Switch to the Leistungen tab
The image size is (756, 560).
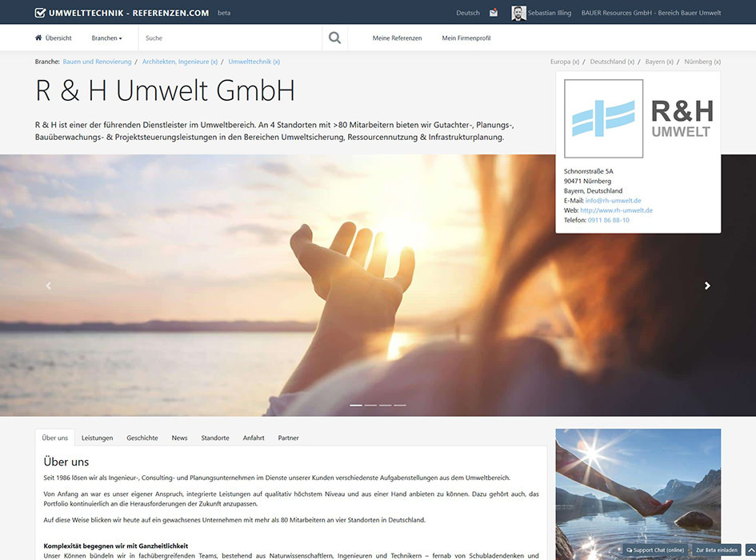(97, 438)
